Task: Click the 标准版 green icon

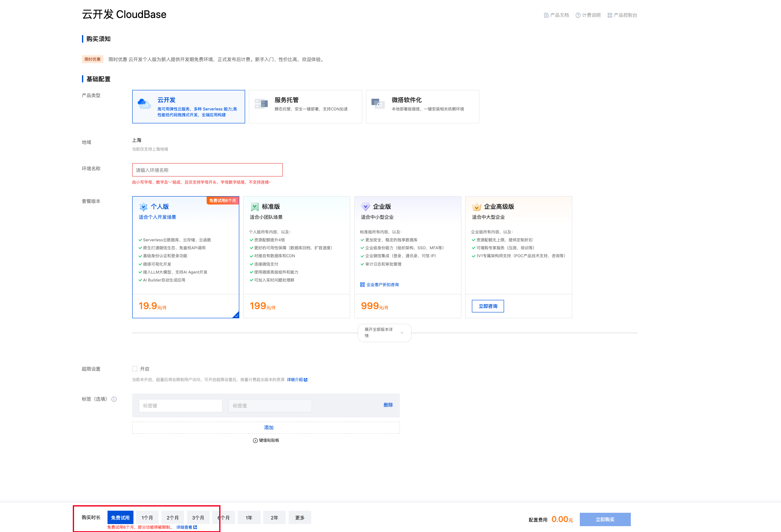Action: pyautogui.click(x=255, y=207)
